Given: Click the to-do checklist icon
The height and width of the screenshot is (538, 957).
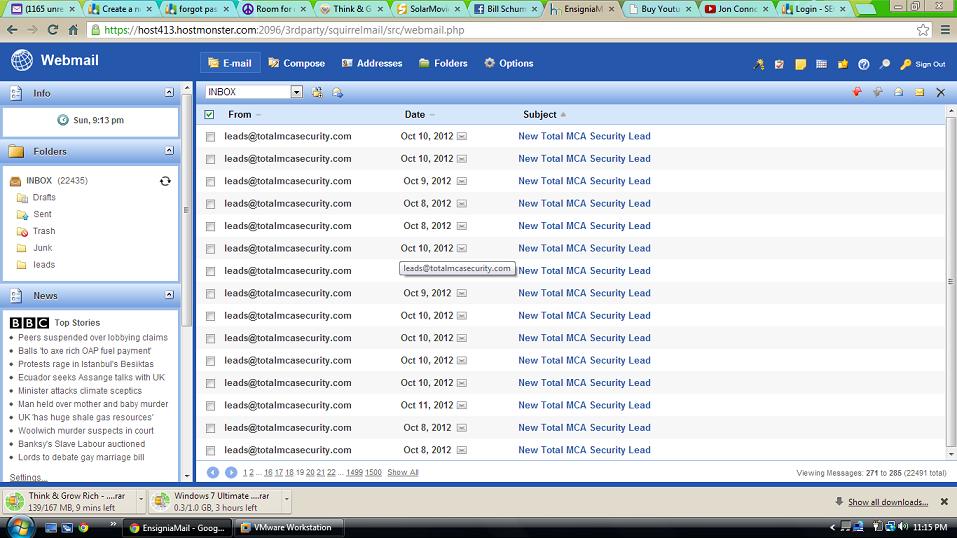Looking at the screenshot, I should (780, 64).
